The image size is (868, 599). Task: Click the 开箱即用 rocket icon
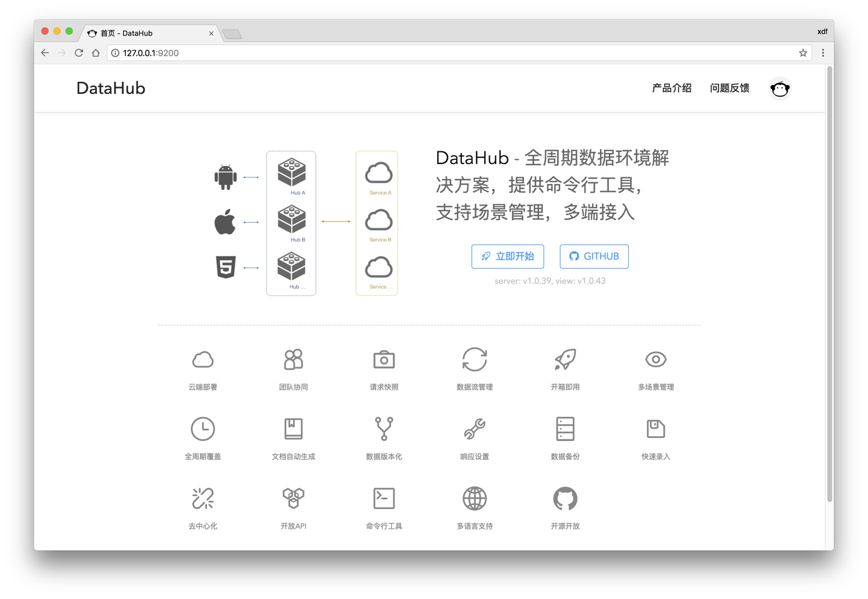565,360
